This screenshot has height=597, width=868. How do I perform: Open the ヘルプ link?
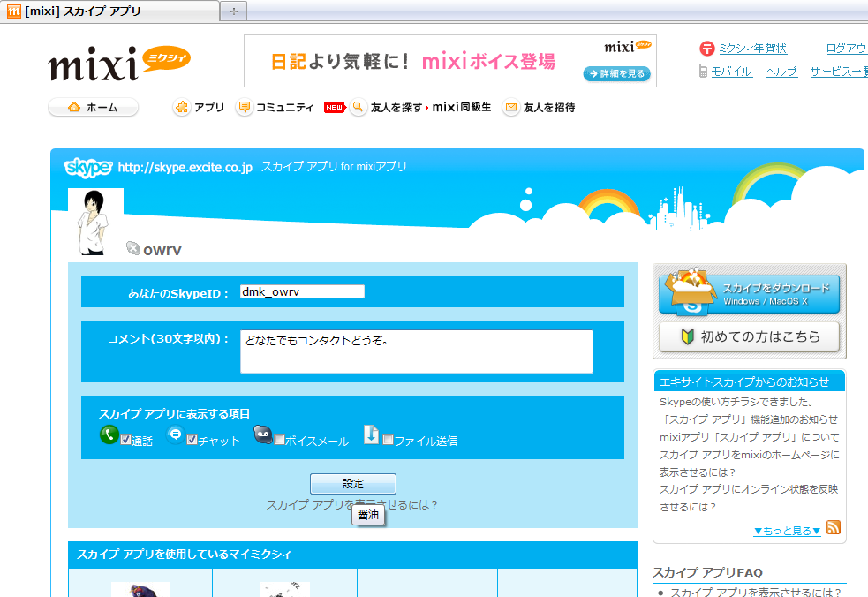coord(781,72)
